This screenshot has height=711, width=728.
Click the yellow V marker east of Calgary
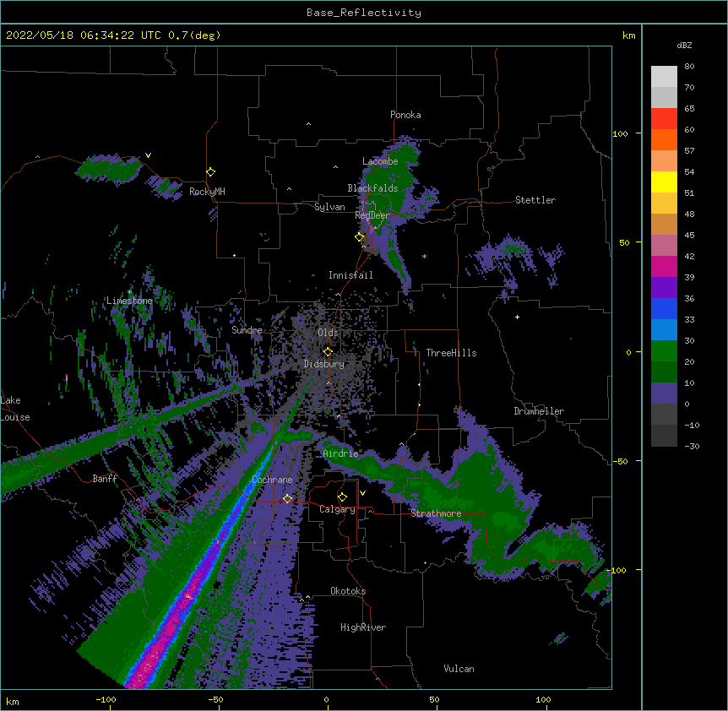[362, 493]
